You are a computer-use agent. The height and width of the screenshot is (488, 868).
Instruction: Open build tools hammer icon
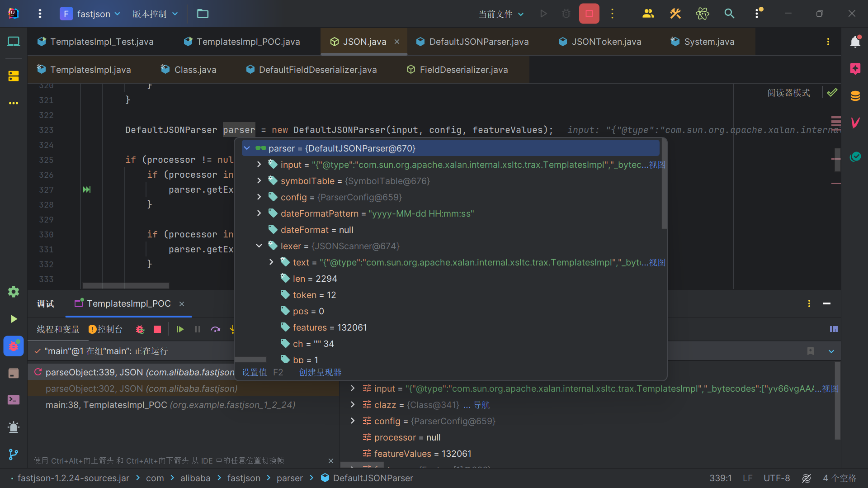click(675, 14)
